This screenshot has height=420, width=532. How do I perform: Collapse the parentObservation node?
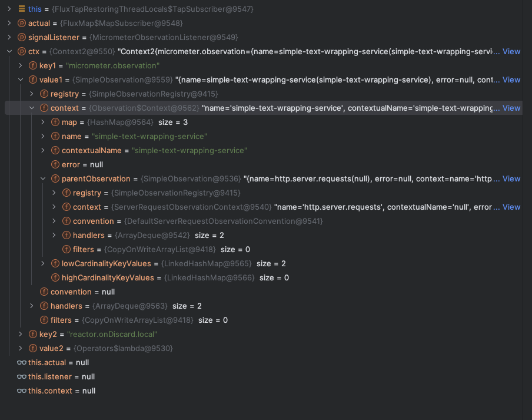pyautogui.click(x=43, y=178)
